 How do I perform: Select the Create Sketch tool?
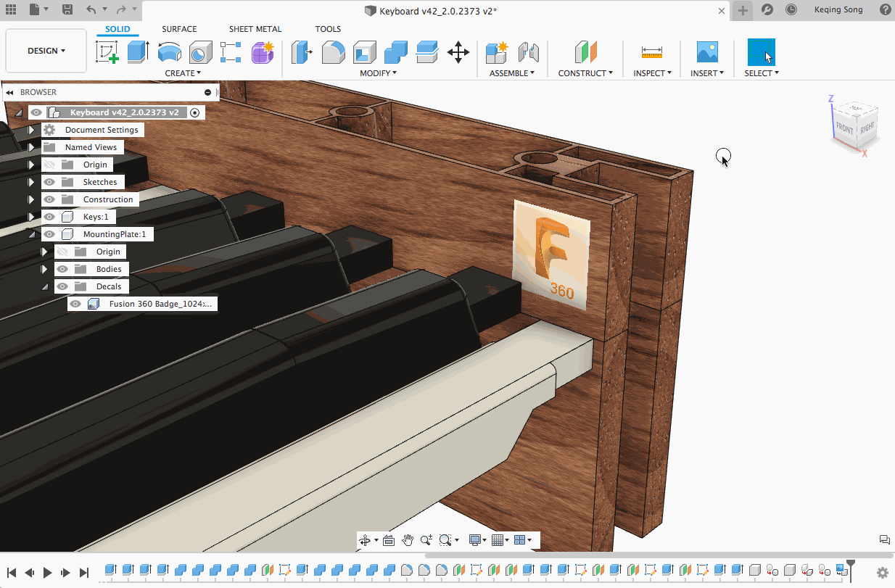pyautogui.click(x=107, y=52)
